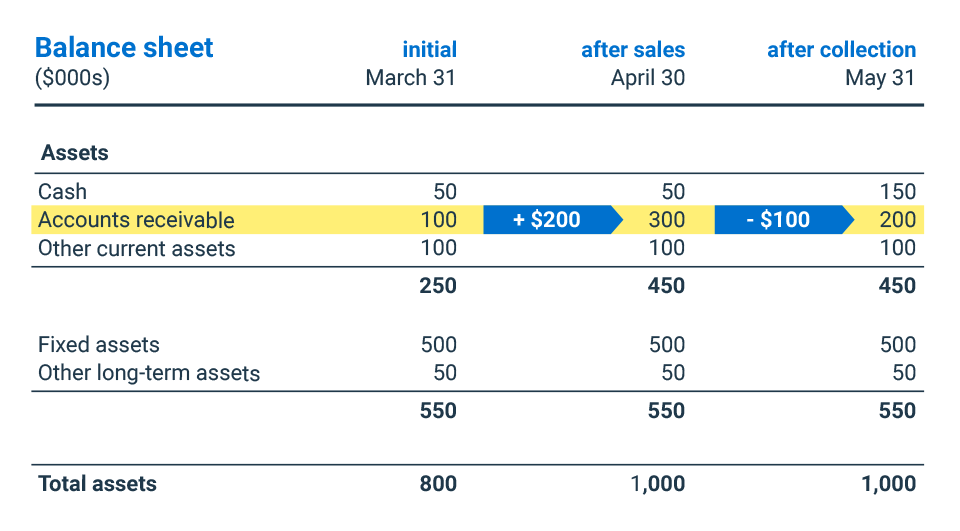Select the May 31 Cash value 150
This screenshot has height=531, width=960.
pyautogui.click(x=897, y=191)
